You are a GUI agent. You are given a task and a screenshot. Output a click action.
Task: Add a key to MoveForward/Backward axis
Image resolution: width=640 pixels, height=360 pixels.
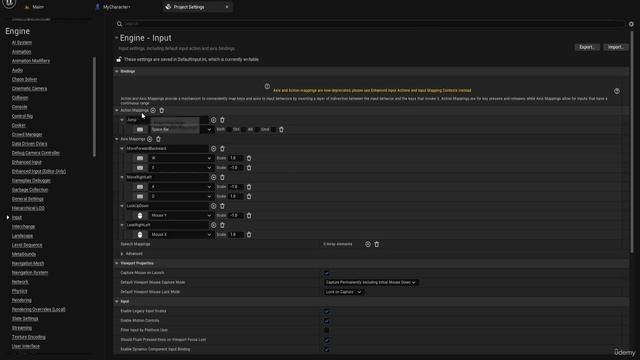point(213,149)
